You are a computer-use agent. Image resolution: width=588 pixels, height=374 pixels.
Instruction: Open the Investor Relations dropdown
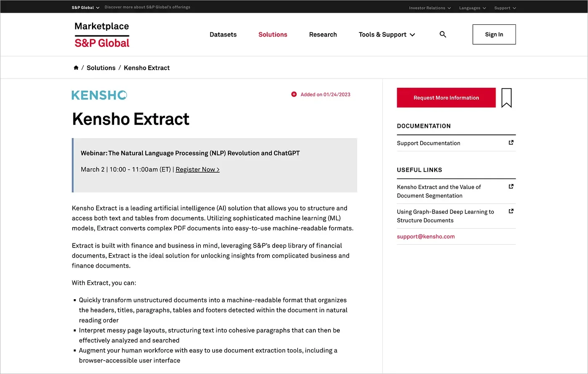[x=430, y=8]
